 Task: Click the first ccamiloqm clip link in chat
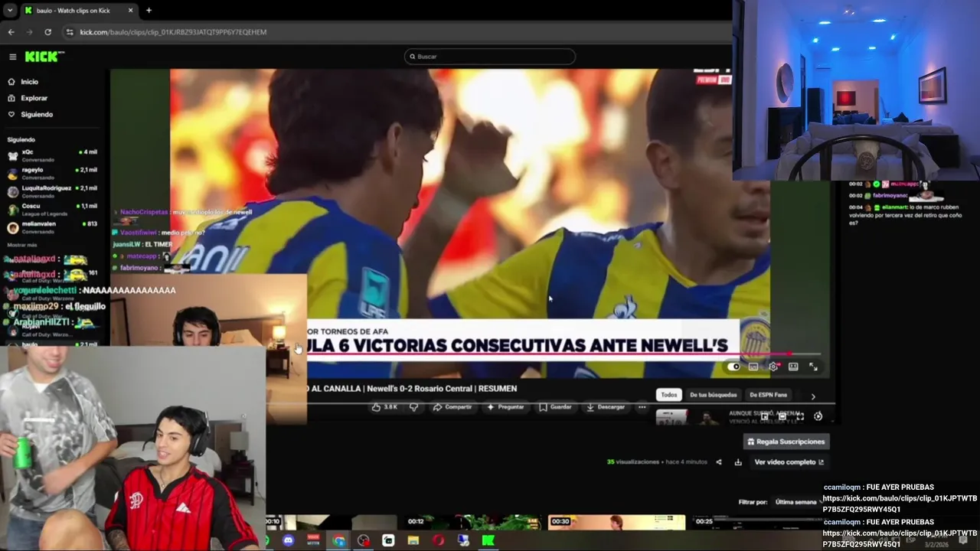click(x=900, y=504)
